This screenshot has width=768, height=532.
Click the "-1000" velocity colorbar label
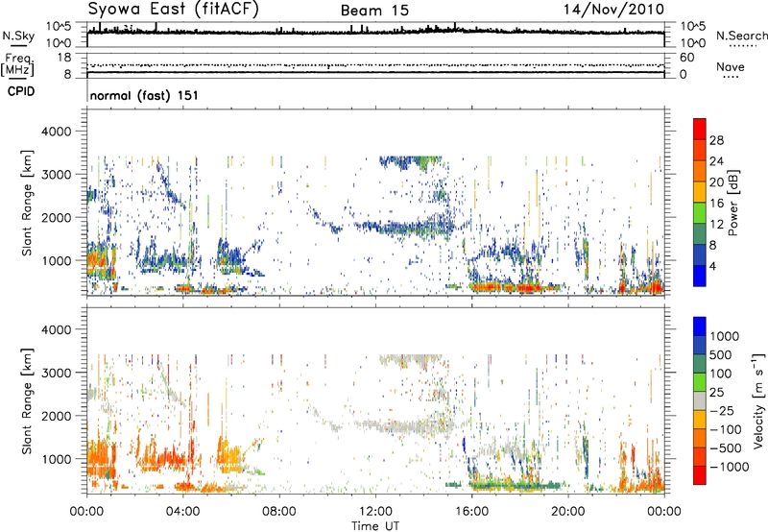pyautogui.click(x=729, y=467)
